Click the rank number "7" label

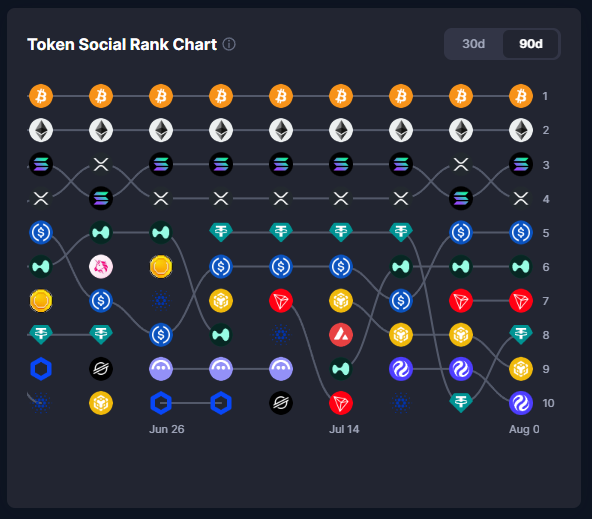[546, 301]
